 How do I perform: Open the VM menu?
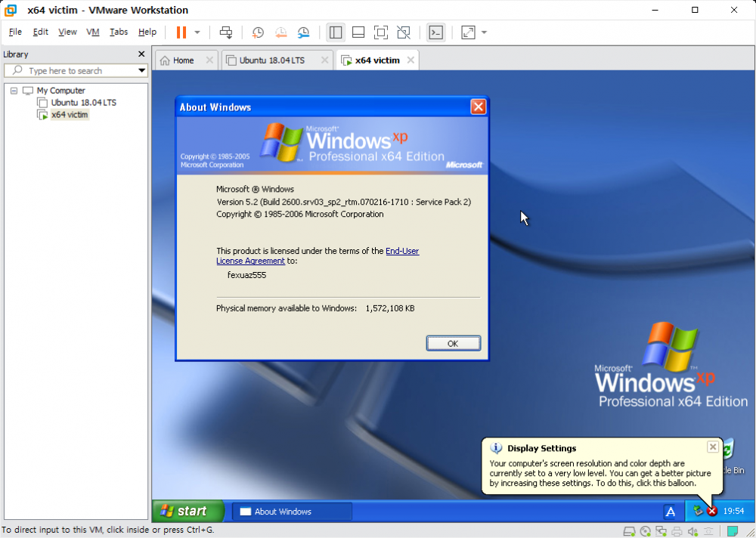coord(93,32)
